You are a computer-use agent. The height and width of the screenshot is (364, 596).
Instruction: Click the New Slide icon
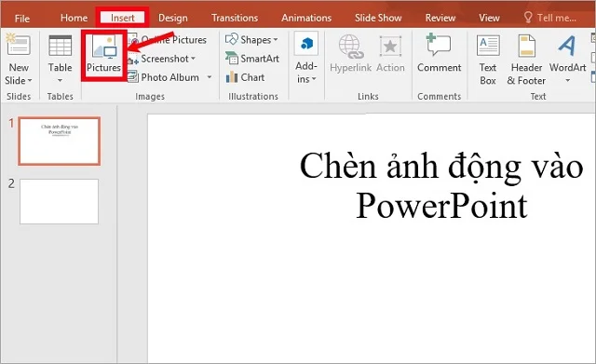18,45
